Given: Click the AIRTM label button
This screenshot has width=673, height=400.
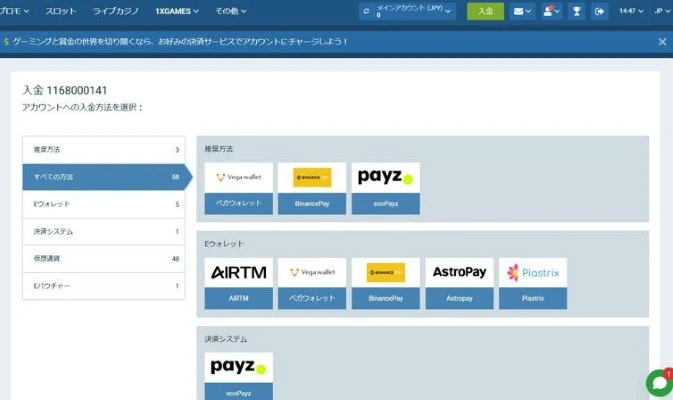Looking at the screenshot, I should tap(239, 298).
